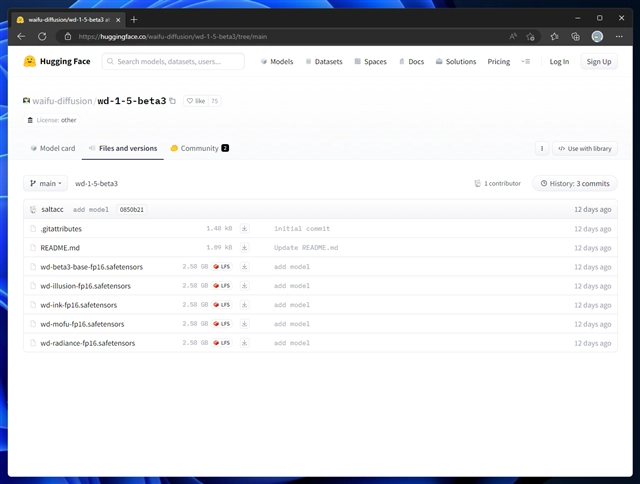Click Use with library button
The image size is (640, 484).
(x=585, y=149)
